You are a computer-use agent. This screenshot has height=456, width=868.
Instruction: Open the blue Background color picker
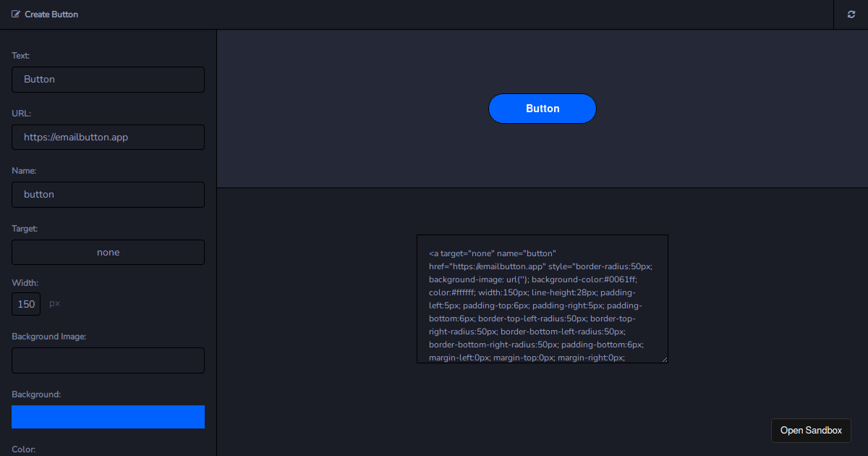[x=107, y=417]
